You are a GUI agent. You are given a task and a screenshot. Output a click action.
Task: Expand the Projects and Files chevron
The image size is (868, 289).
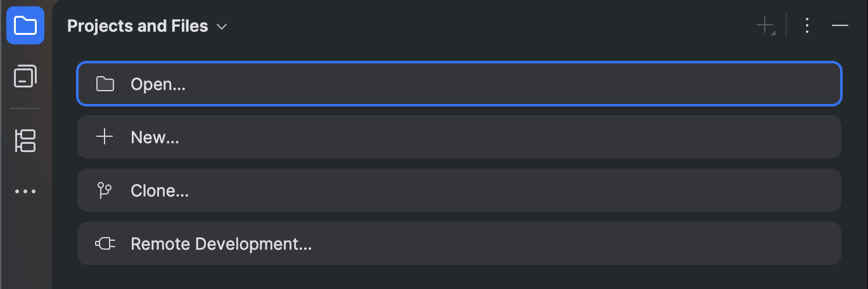pos(222,27)
